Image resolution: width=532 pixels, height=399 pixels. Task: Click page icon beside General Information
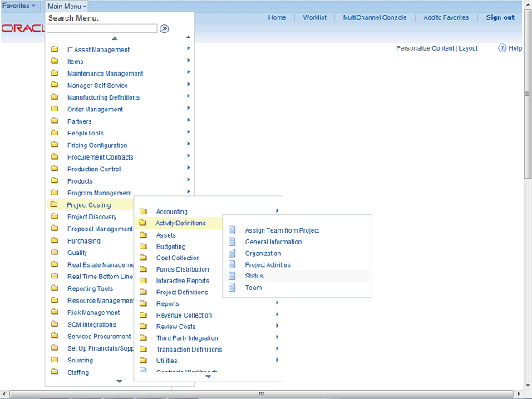click(232, 242)
